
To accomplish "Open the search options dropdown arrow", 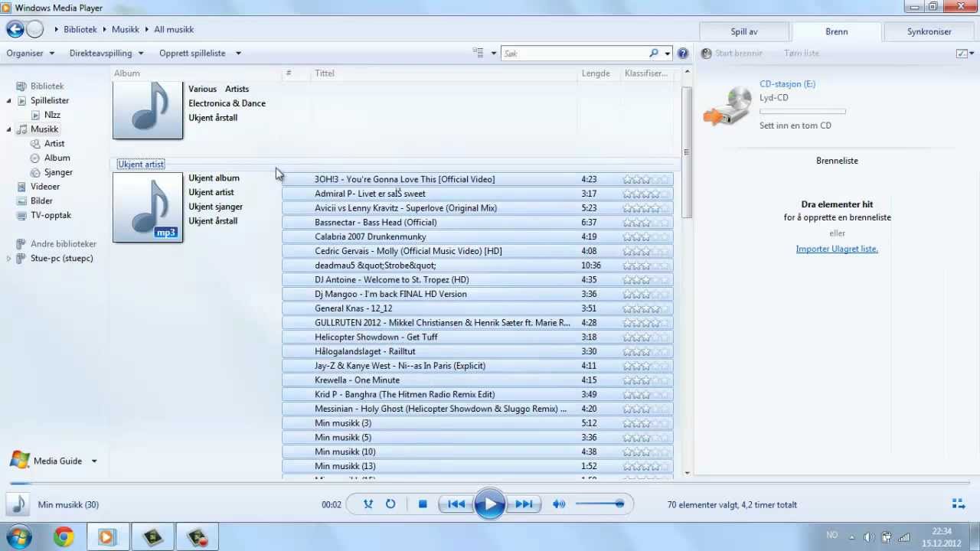I will tap(668, 54).
